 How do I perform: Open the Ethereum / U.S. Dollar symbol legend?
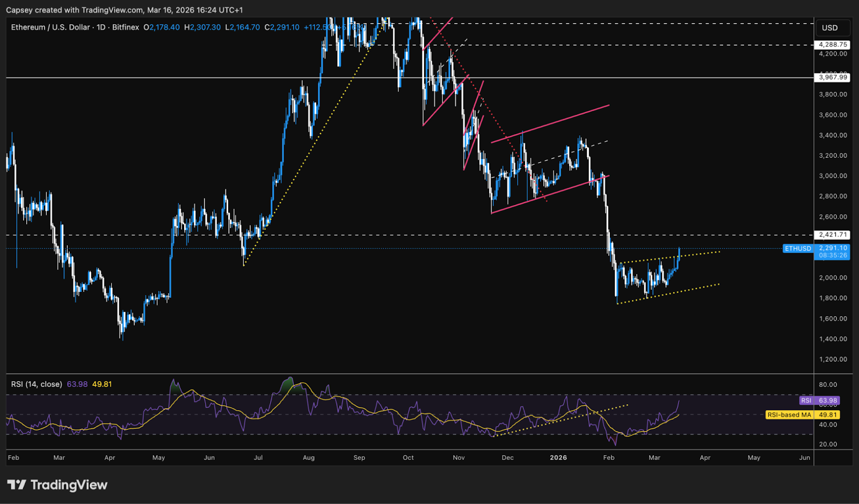51,27
